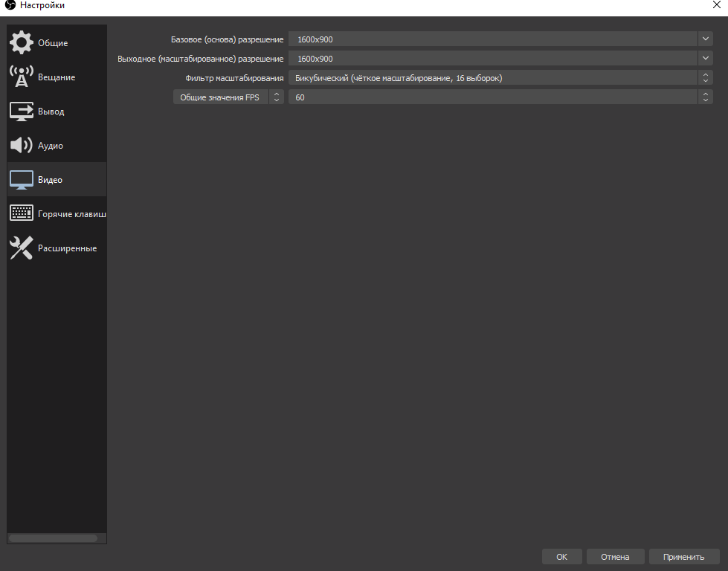Click the sidebar horizontal scrollbar

click(53, 538)
